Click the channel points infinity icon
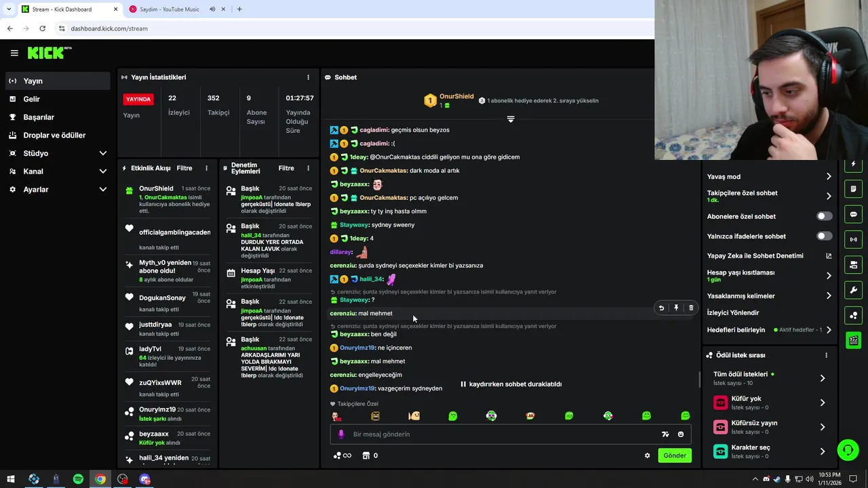868x488 pixels. (342, 455)
